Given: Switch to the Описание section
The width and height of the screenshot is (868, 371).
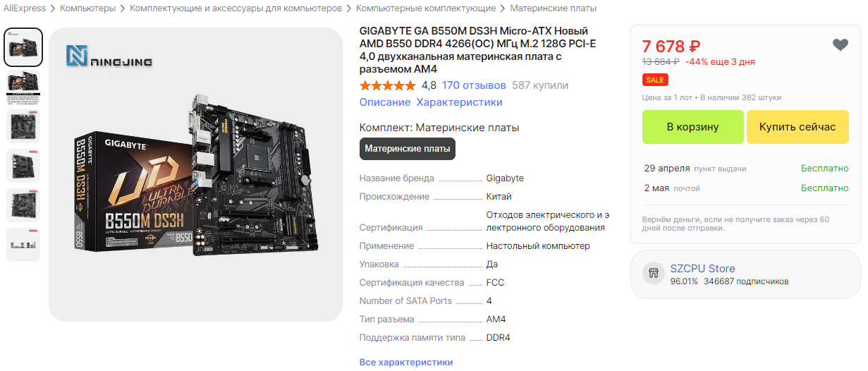Looking at the screenshot, I should (x=385, y=102).
